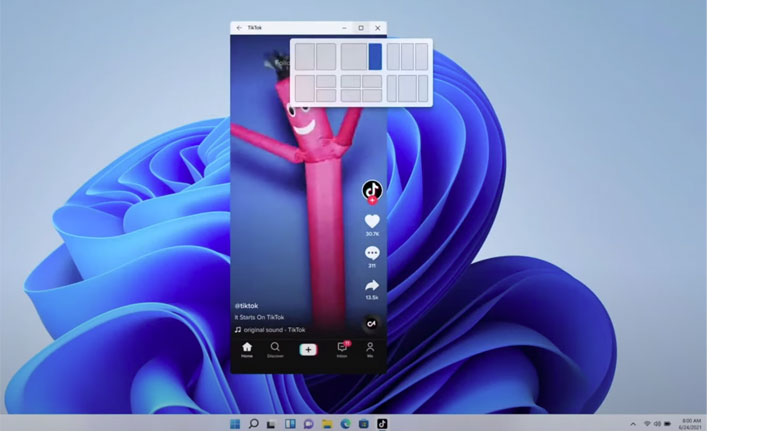Snap to left zone of equal two-column layout
The height and width of the screenshot is (432, 768).
[x=305, y=56]
